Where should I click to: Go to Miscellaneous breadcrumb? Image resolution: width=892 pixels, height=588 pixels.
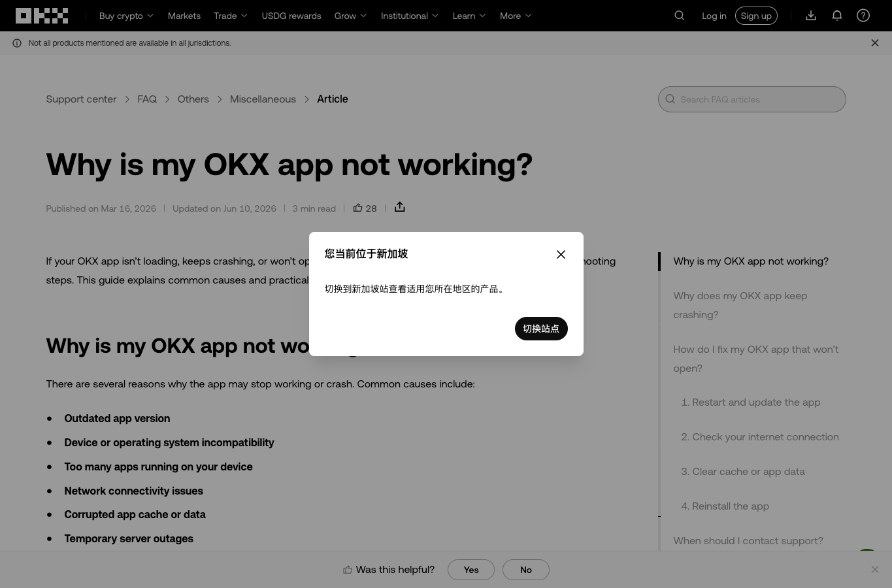point(263,99)
